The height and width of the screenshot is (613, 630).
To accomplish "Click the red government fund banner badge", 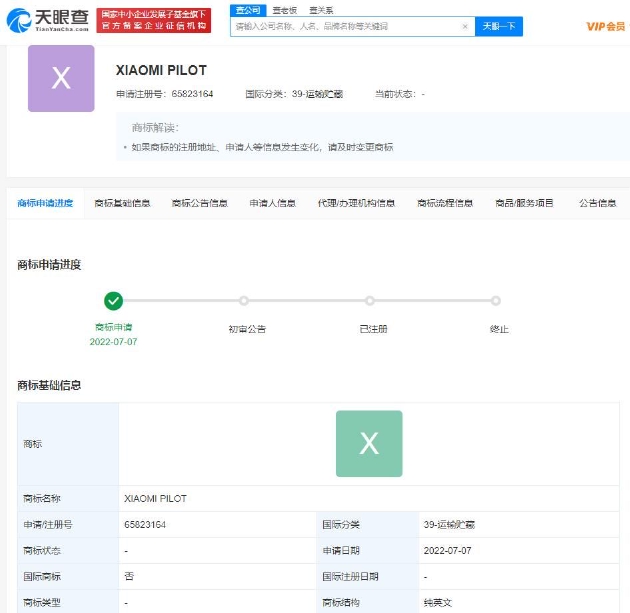I will pos(154,20).
